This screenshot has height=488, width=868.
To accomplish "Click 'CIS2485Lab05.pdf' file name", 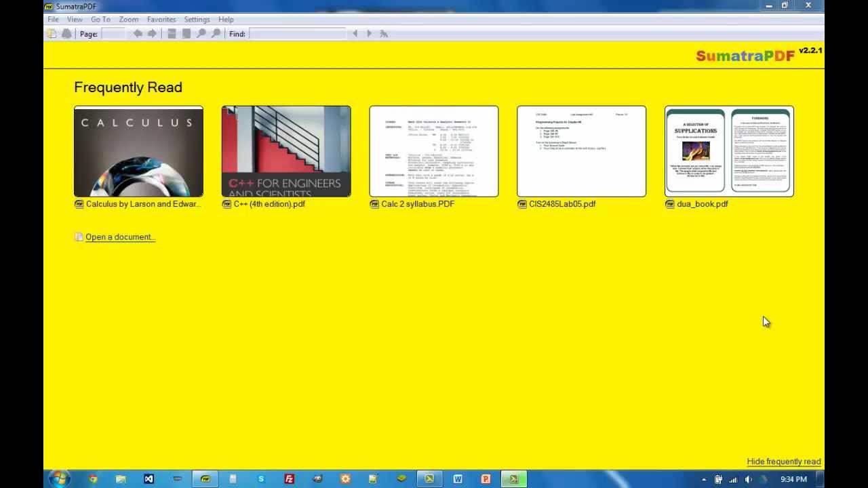I will pos(562,204).
